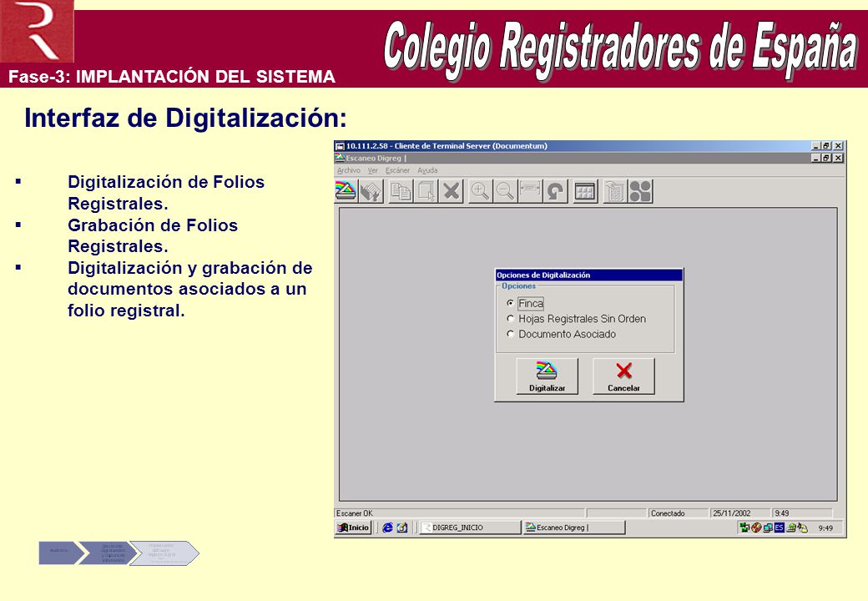Click the fit-to-width toolbar icon
Viewport: 868px width, 601px height.
[x=530, y=191]
